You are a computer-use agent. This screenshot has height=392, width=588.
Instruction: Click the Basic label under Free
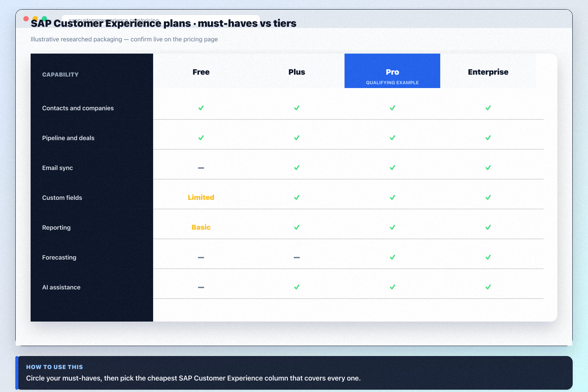coord(201,227)
